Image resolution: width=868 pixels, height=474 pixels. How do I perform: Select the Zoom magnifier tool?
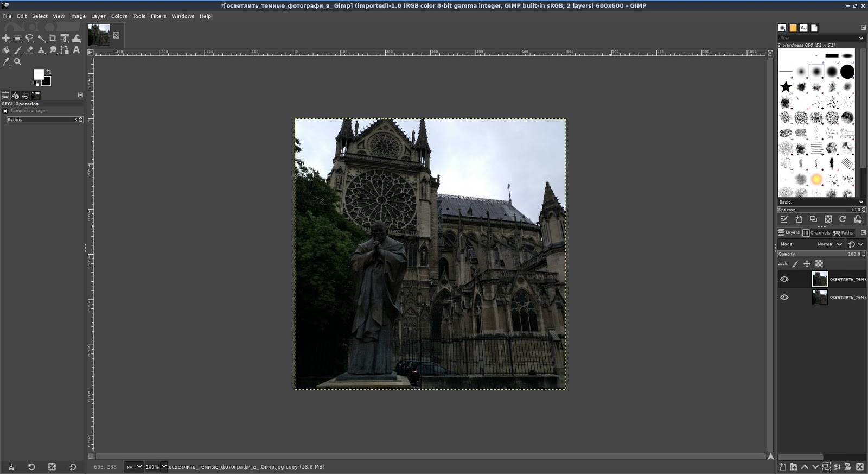tap(18, 62)
